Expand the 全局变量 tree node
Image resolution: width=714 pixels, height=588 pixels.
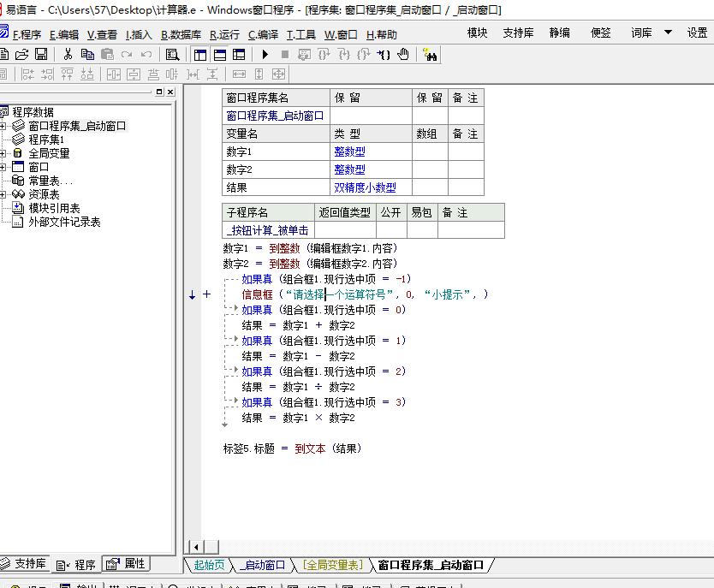[x=3, y=153]
